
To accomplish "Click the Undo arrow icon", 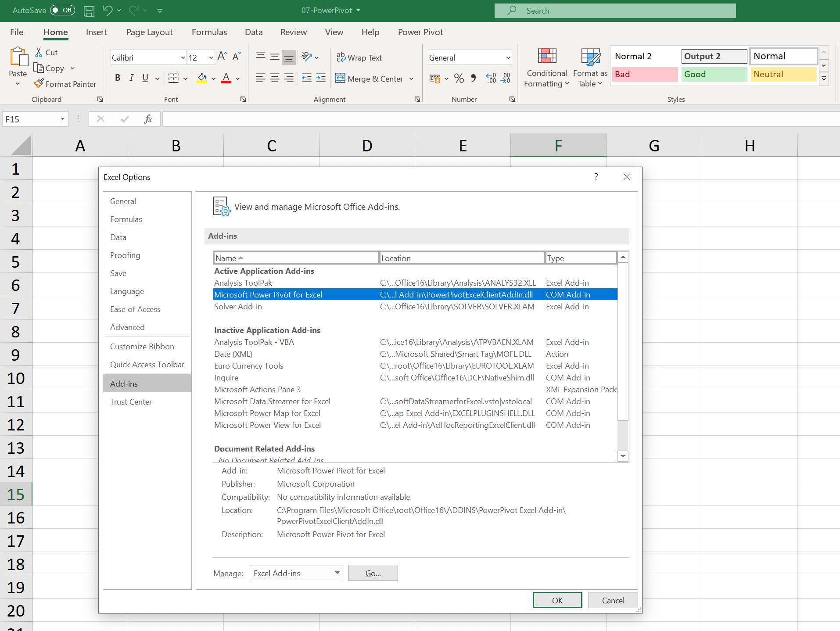I will pos(108,10).
